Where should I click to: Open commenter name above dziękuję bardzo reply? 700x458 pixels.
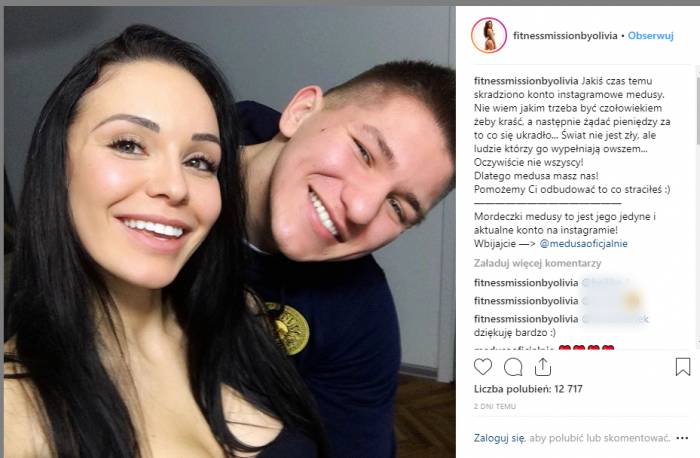click(526, 319)
